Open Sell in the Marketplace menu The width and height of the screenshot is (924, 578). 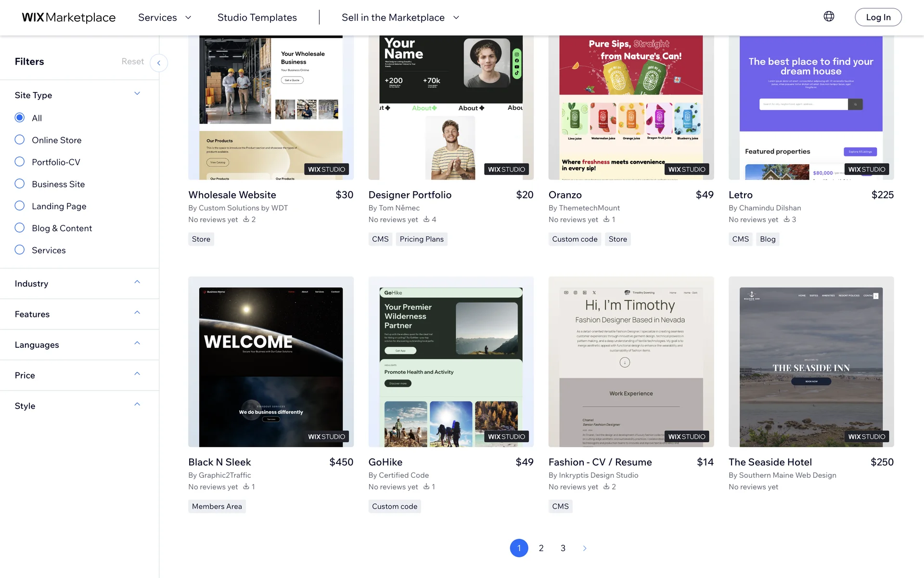pyautogui.click(x=400, y=17)
